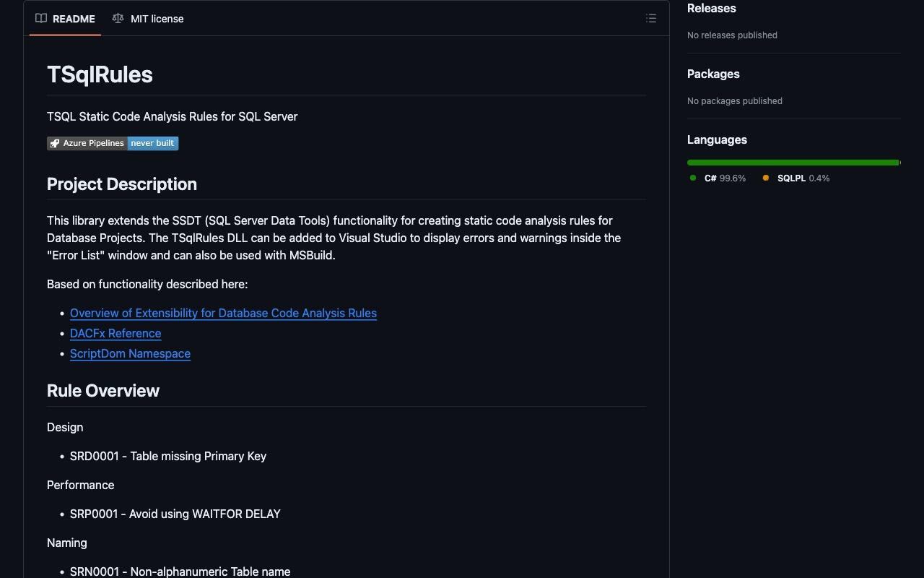Open the Releases heading link

[x=711, y=9]
